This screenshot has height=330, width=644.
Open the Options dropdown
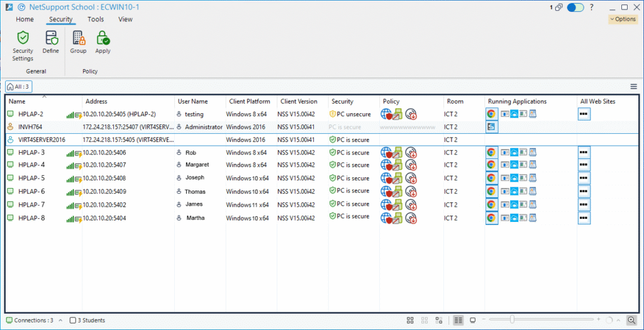(623, 19)
